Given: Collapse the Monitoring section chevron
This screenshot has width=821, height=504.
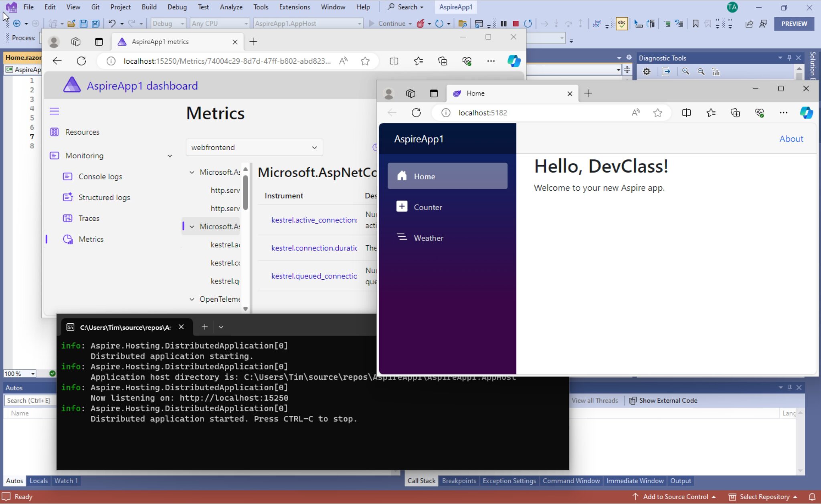Looking at the screenshot, I should click(170, 155).
